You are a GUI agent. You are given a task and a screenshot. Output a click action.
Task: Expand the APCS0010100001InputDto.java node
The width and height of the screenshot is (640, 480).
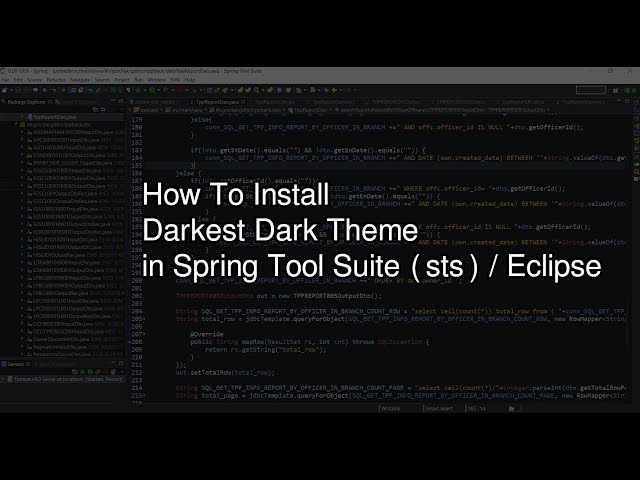22,140
